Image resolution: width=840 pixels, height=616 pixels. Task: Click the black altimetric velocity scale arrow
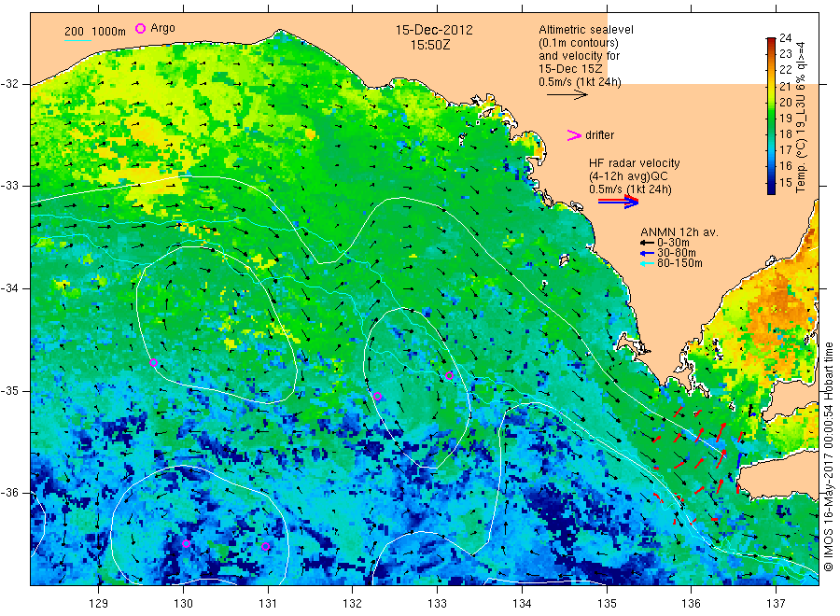click(567, 95)
